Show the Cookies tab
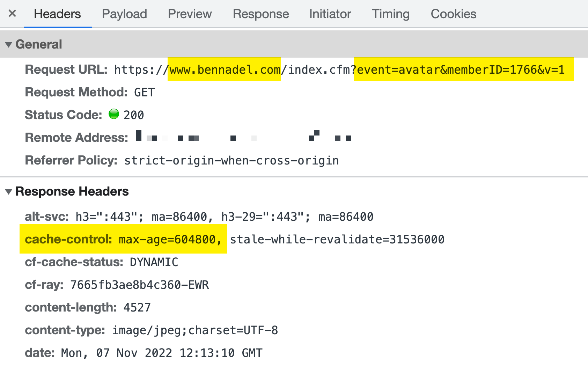Image resolution: width=588 pixels, height=366 pixels. point(453,14)
